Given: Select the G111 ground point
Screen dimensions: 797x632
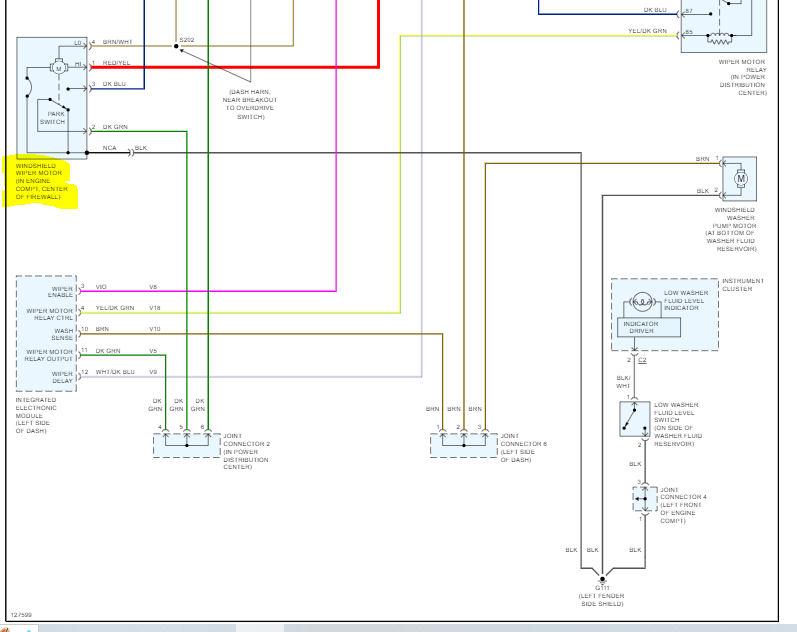Looking at the screenshot, I should coord(602,579).
